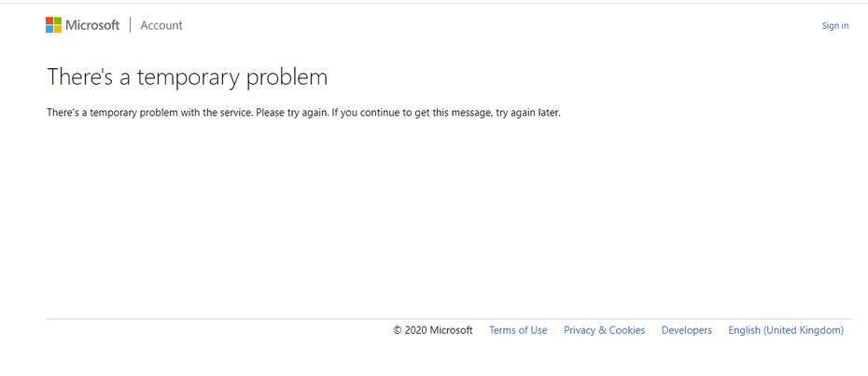Click the yellow square of Microsoft logo
868x376 pixels.
click(x=57, y=29)
